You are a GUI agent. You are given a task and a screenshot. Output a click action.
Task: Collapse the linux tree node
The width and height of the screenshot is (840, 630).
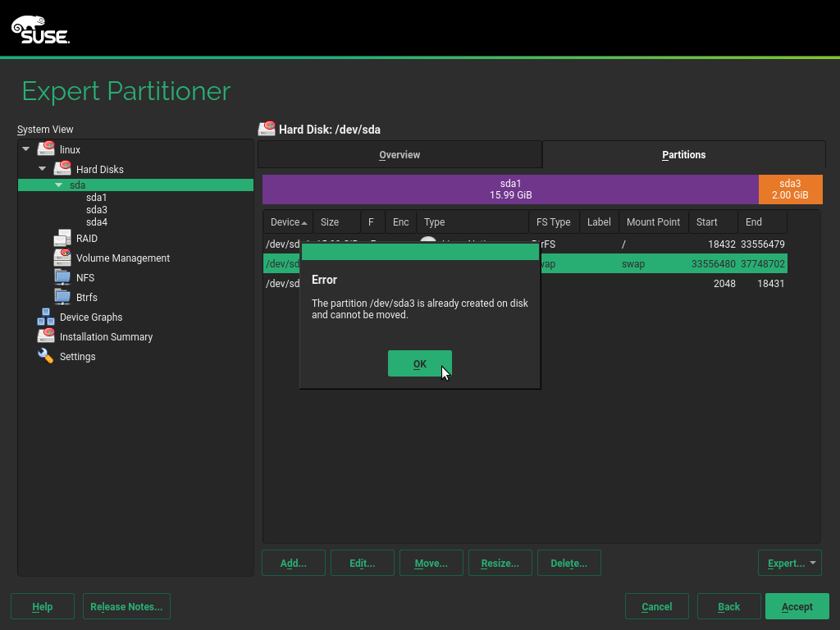(x=26, y=149)
